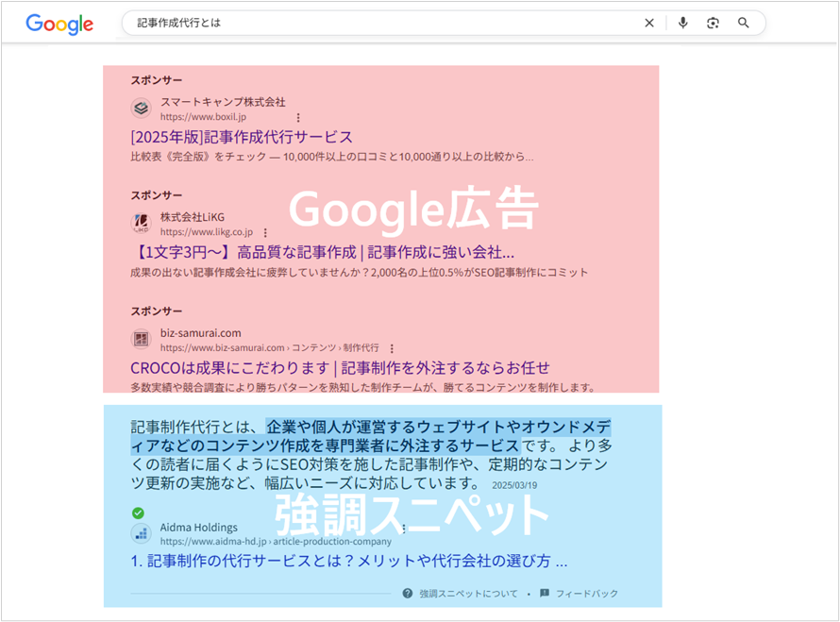Image resolution: width=840 pixels, height=622 pixels.
Task: Click the 2025/03/19 date in the snippet
Action: [x=514, y=485]
